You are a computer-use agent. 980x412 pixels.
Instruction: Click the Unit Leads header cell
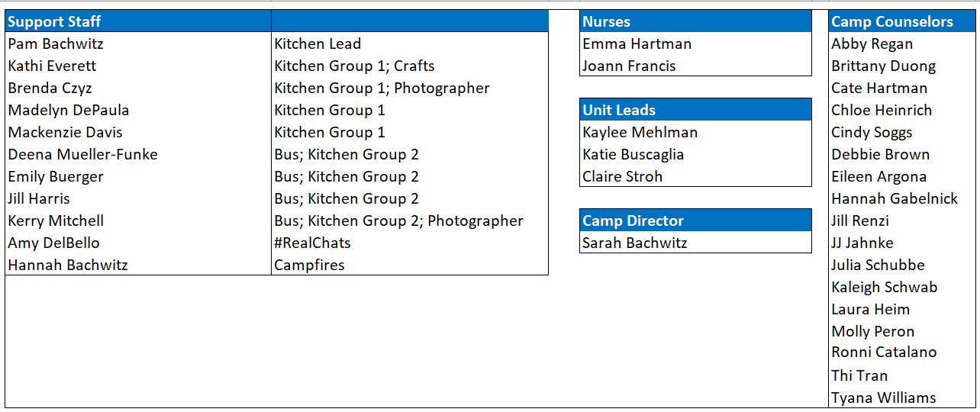pyautogui.click(x=695, y=110)
